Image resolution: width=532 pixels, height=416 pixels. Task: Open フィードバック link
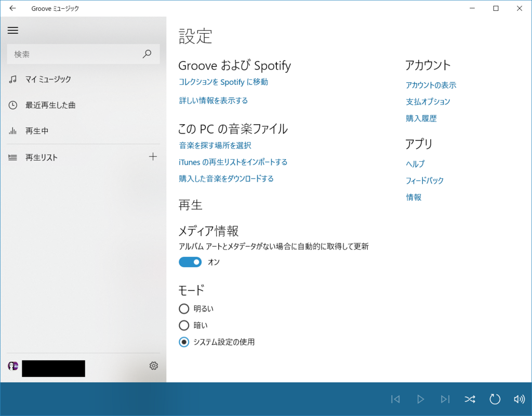425,180
